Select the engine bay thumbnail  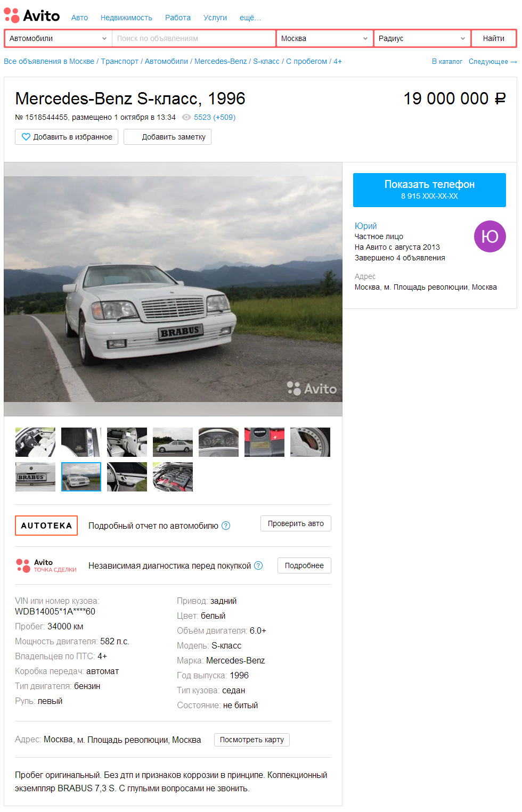pos(173,477)
